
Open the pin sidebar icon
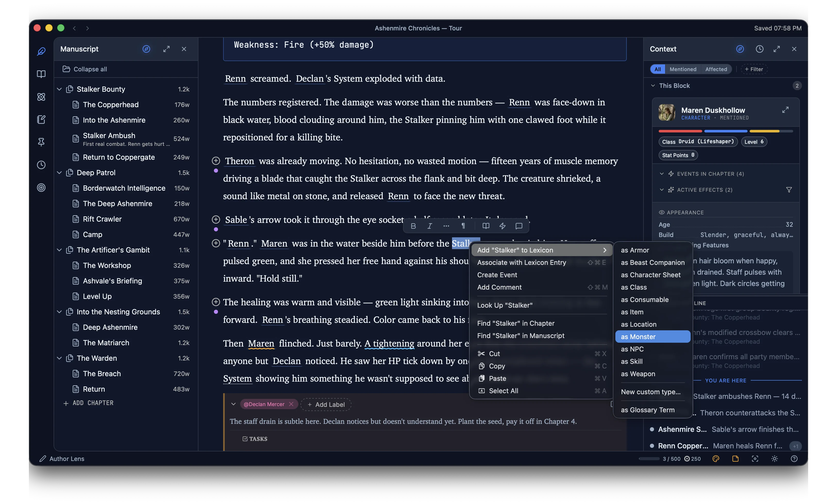pos(41,142)
